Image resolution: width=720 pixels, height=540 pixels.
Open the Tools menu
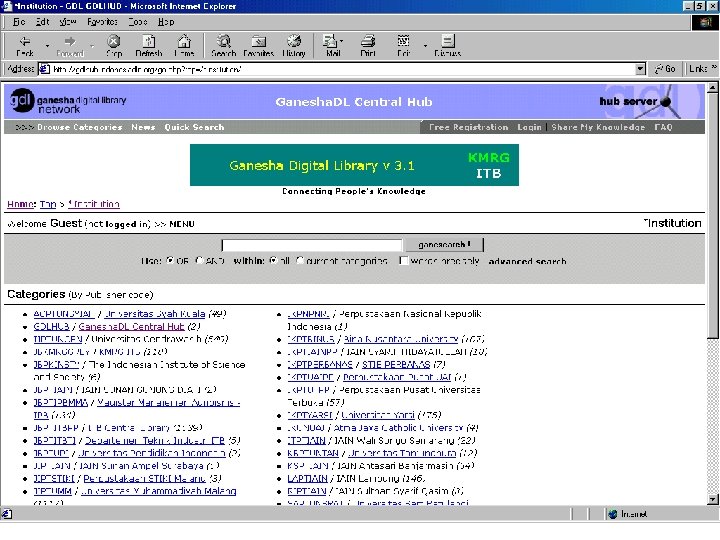[138, 22]
